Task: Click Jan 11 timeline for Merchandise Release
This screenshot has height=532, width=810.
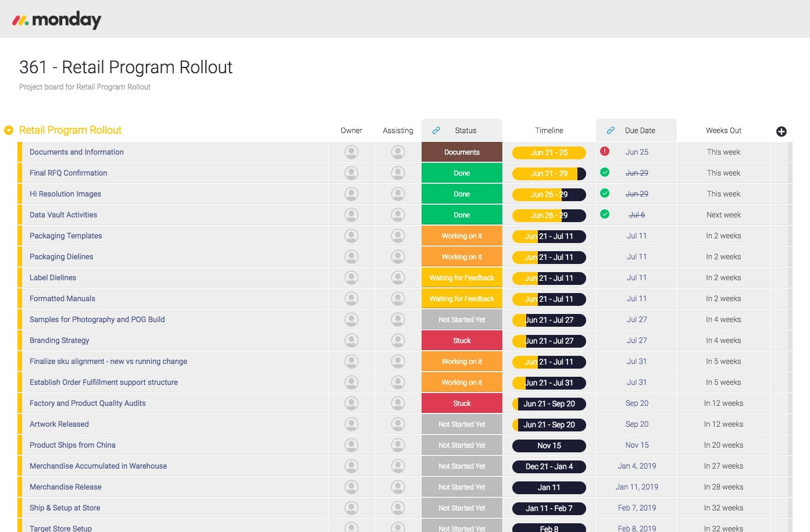Action: (549, 487)
